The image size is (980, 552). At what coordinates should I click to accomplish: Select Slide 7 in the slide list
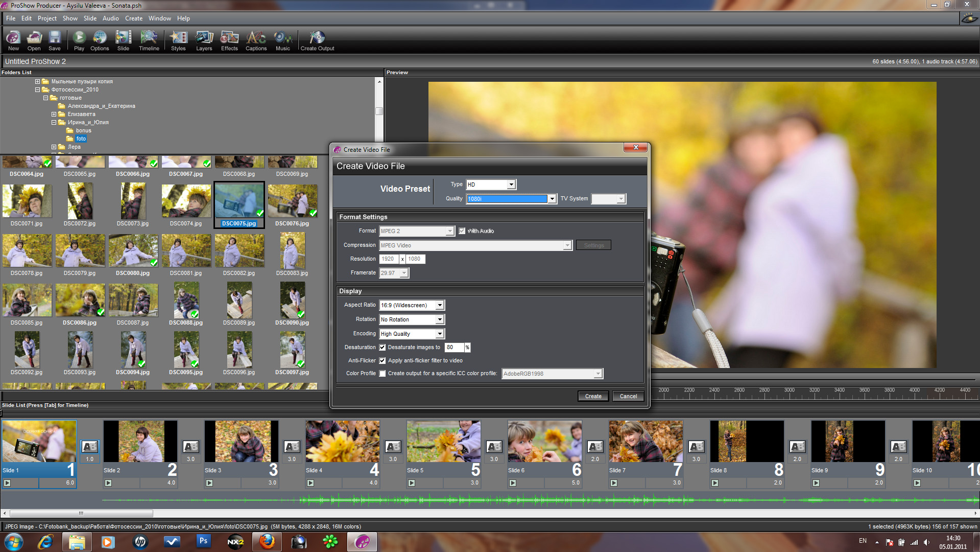[646, 454]
